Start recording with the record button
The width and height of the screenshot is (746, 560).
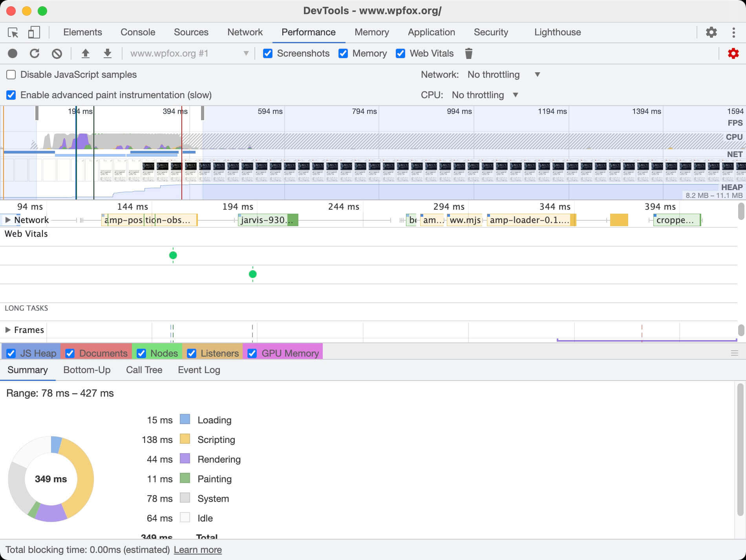pyautogui.click(x=13, y=53)
